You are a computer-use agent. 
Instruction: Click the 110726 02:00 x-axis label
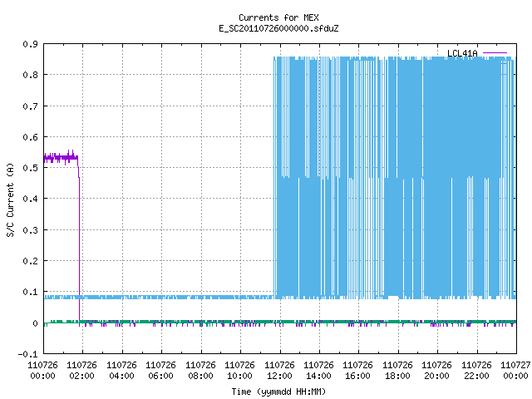(81, 371)
